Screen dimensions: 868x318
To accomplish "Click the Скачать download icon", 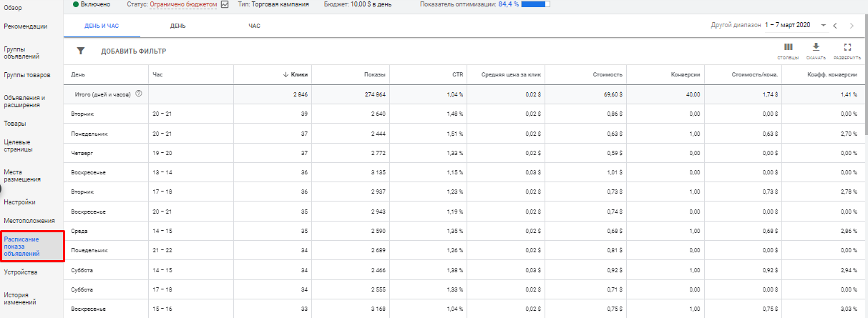I will click(x=816, y=47).
